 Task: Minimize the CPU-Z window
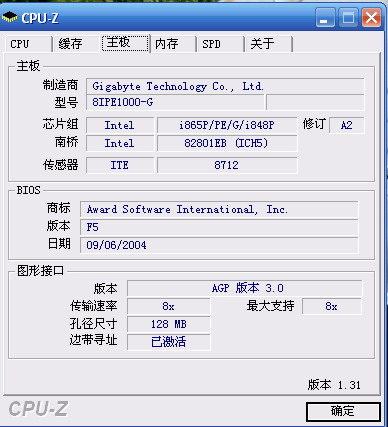coord(325,17)
